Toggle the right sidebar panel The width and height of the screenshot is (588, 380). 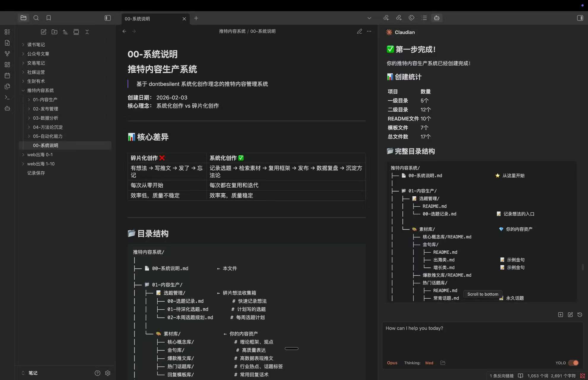(x=580, y=18)
